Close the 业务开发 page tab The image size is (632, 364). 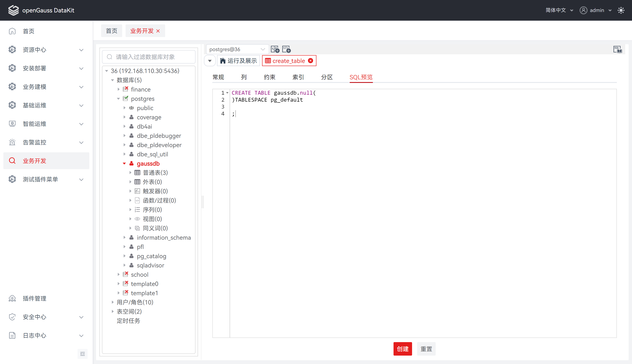tap(158, 31)
